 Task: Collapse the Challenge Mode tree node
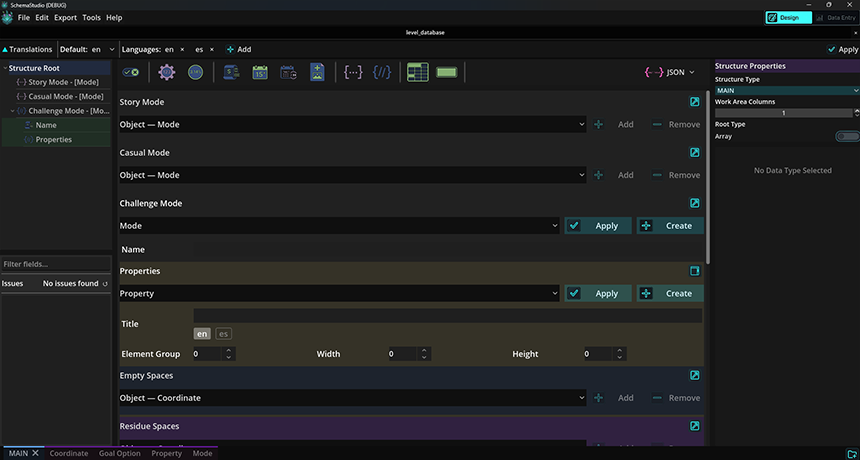13,111
